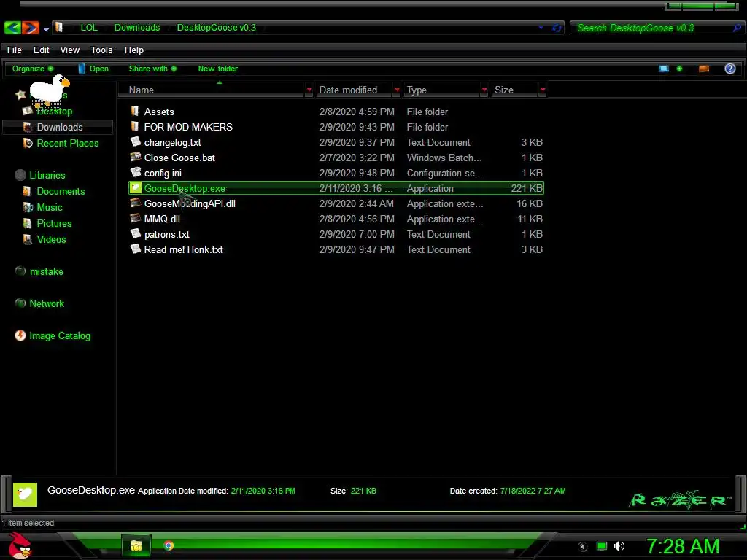Click the network monitor tray icon
The height and width of the screenshot is (560, 747).
(602, 546)
